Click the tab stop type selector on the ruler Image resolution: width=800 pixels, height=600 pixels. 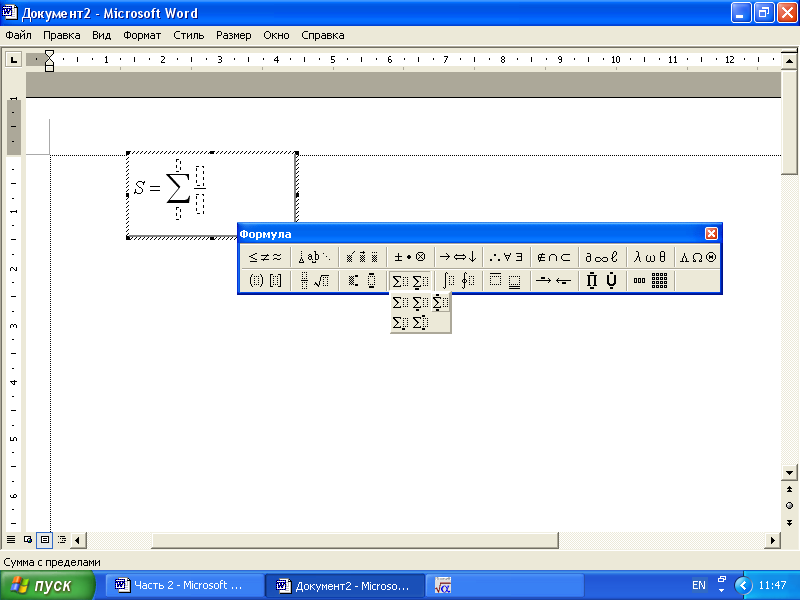[14, 60]
